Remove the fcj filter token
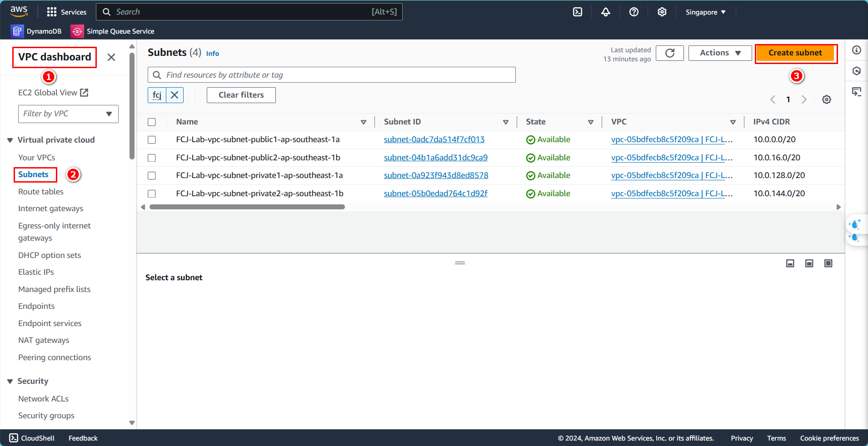This screenshot has height=446, width=868. click(x=175, y=95)
